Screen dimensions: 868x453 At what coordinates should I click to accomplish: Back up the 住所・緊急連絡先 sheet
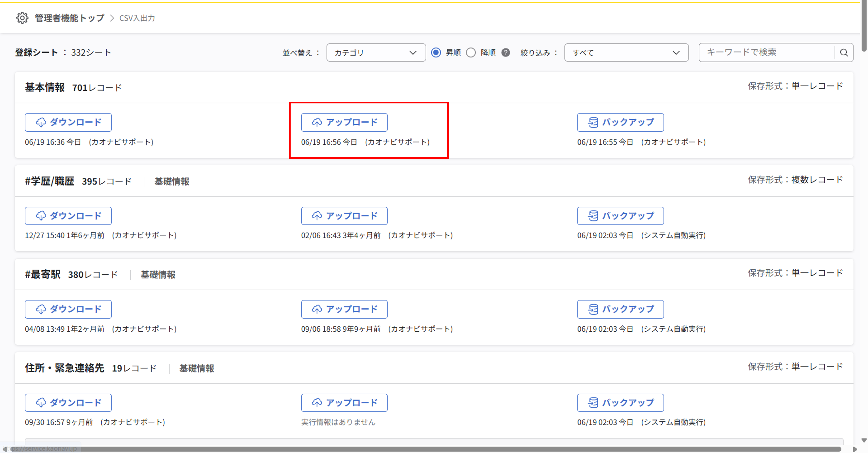tap(620, 403)
